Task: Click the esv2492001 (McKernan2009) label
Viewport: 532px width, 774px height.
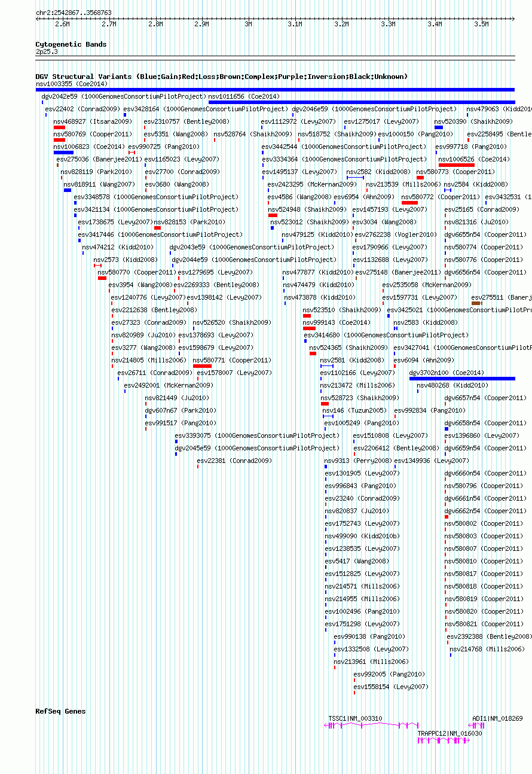Action: 169,385
